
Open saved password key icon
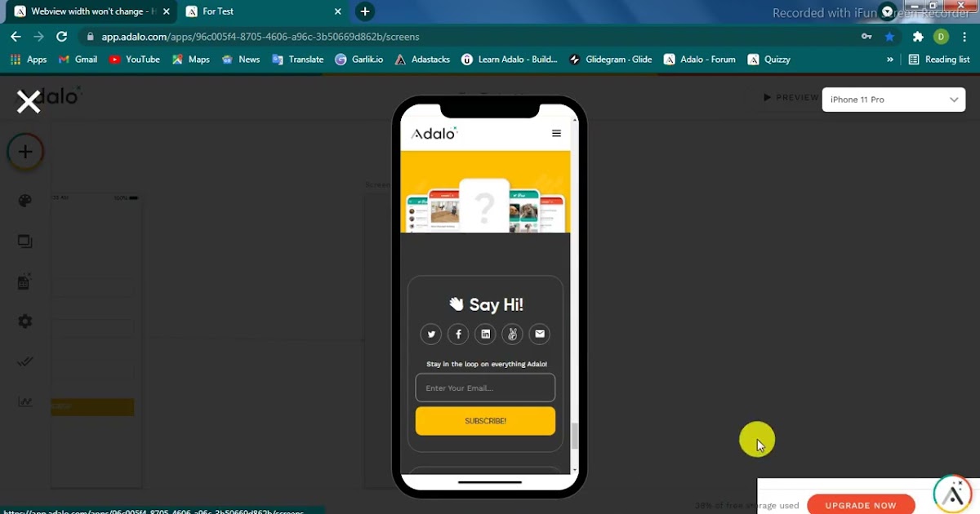pos(866,37)
